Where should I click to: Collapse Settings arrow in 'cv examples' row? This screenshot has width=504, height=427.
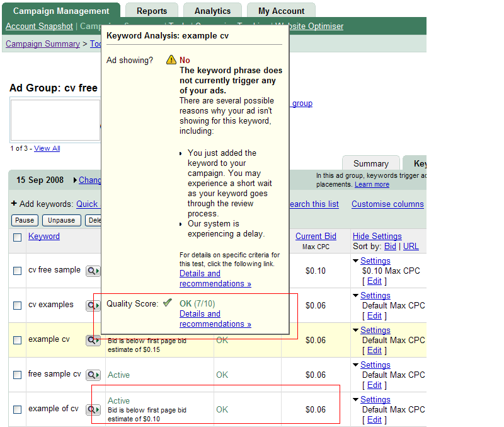tap(355, 296)
